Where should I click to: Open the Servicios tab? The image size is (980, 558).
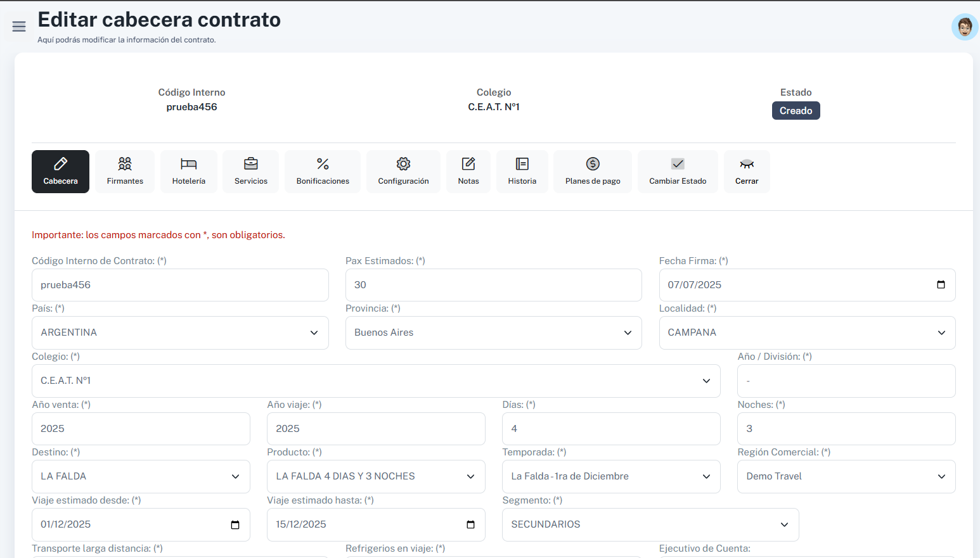251,172
